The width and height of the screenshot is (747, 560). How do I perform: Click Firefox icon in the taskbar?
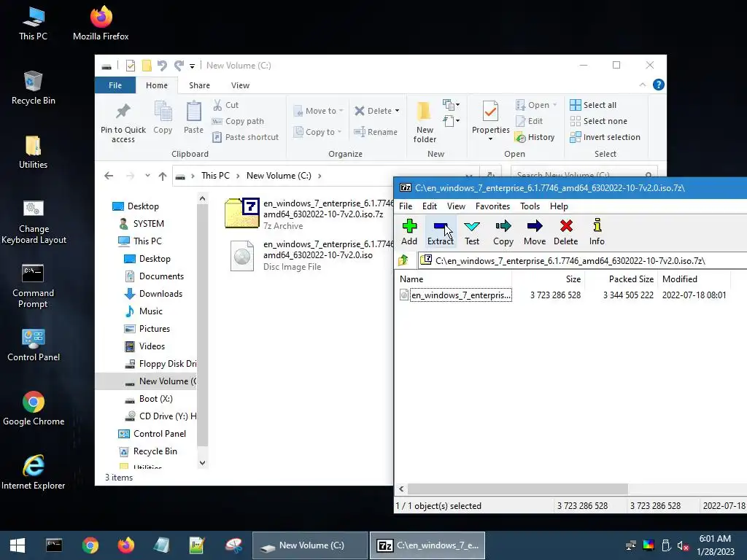125,545
